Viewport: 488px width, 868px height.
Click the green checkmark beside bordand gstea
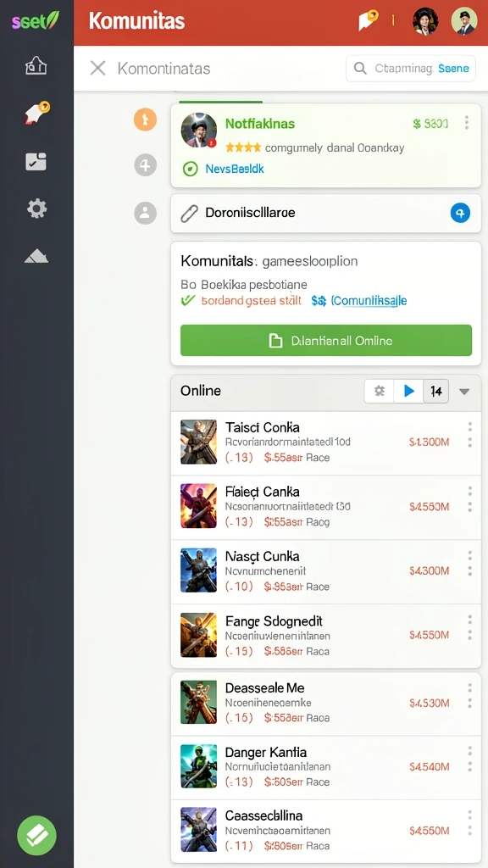coord(188,300)
